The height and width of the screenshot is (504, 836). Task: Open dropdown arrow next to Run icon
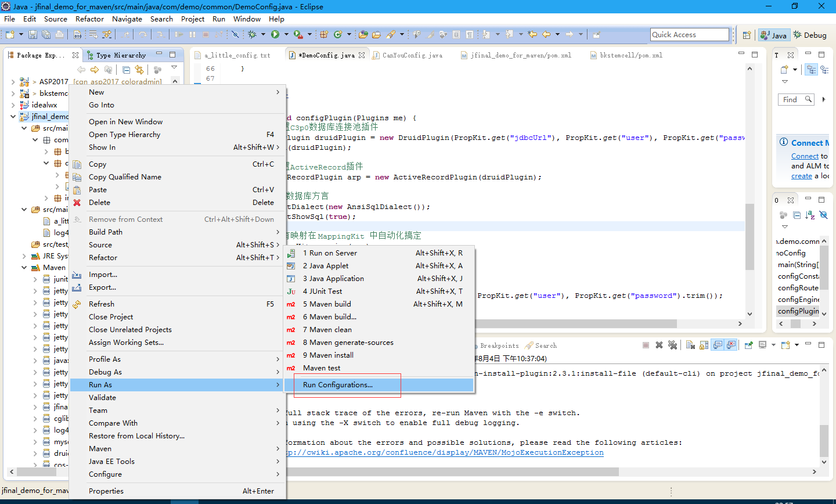(x=286, y=35)
